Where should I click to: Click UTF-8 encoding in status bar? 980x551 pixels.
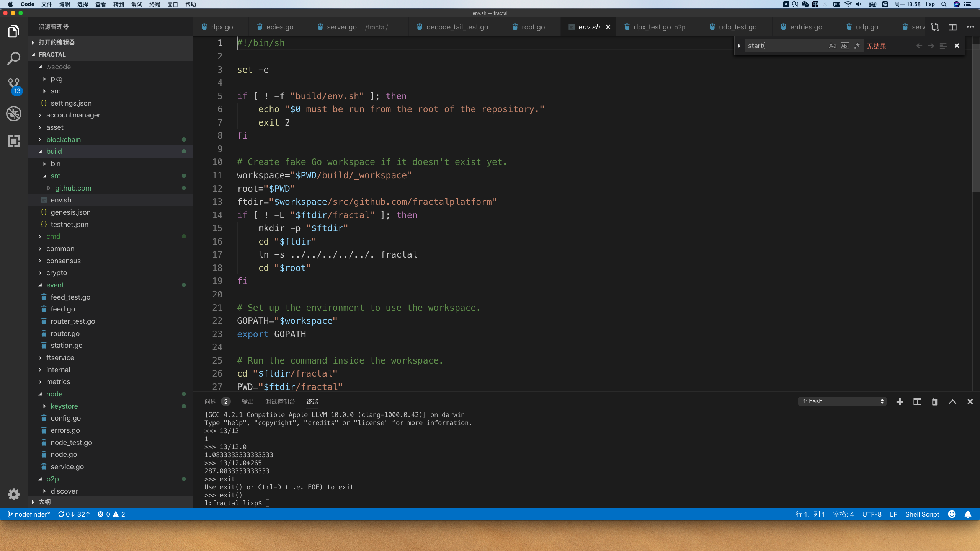[872, 514]
